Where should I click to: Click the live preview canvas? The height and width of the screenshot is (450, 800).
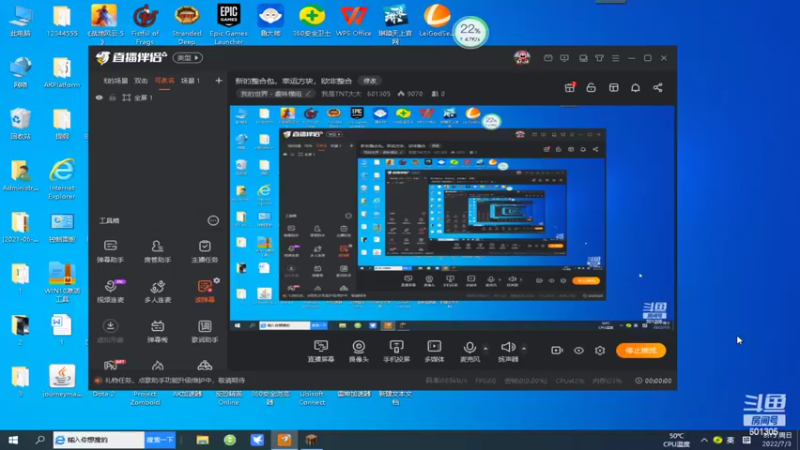point(452,219)
